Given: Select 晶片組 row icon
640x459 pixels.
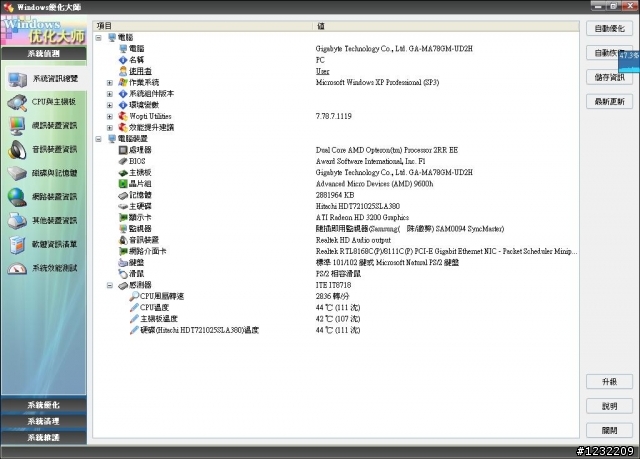Looking at the screenshot, I should (123, 184).
